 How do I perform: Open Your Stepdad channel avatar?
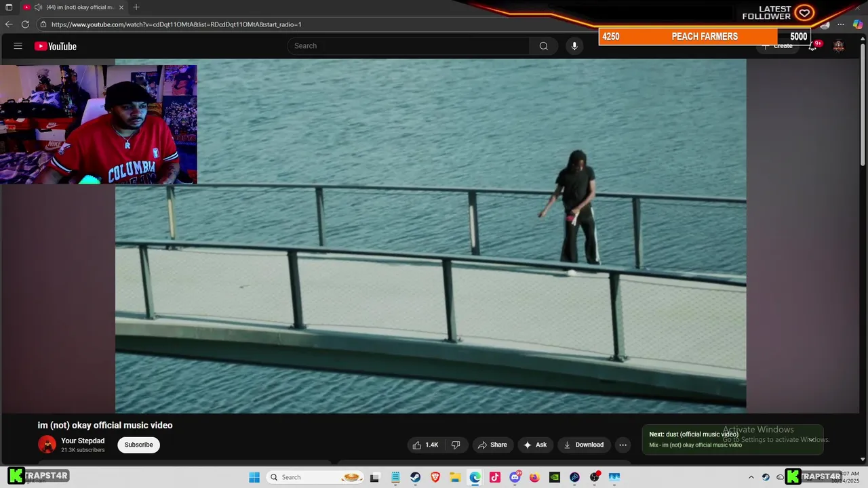pos(47,445)
